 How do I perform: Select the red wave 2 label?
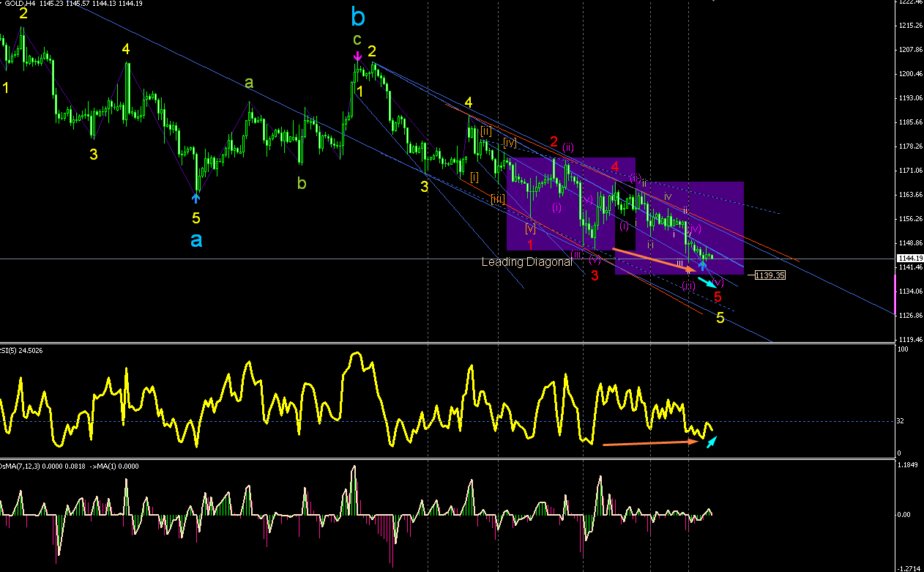[x=554, y=141]
